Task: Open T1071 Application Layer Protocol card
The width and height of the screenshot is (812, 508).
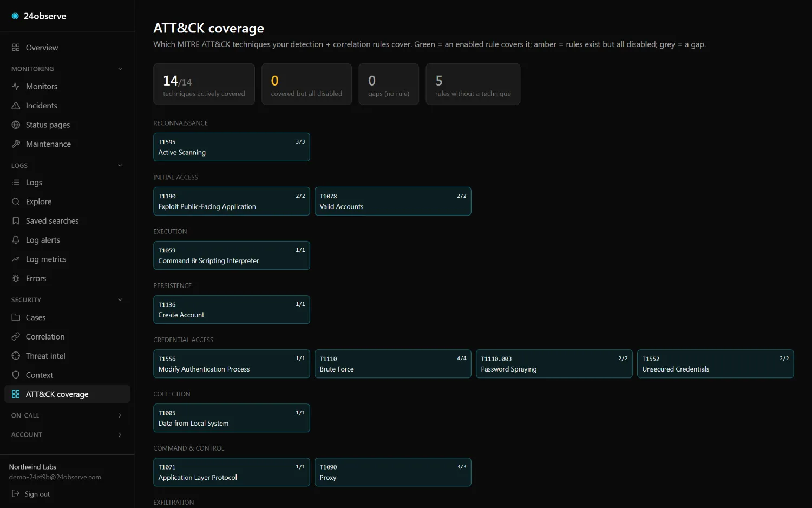Action: pyautogui.click(x=232, y=472)
